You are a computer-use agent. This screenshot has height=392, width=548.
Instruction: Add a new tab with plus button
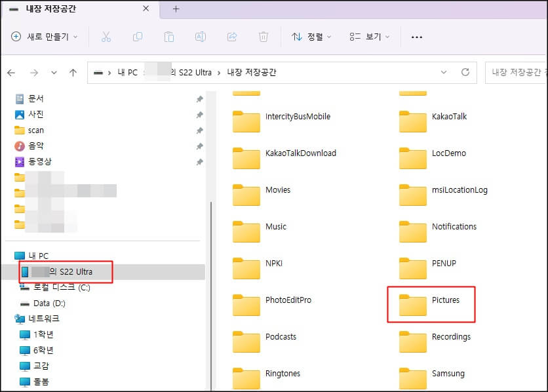tap(176, 9)
